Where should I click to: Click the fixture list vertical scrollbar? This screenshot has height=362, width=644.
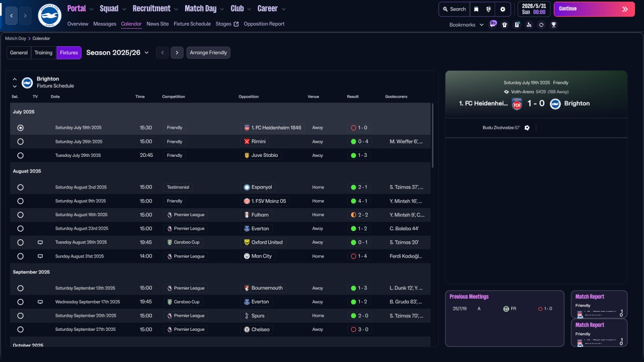coord(432,136)
